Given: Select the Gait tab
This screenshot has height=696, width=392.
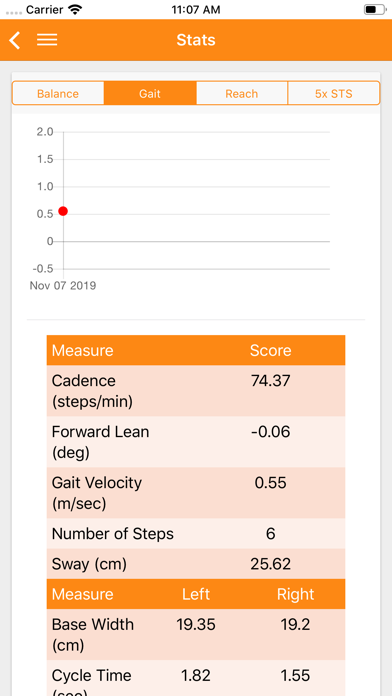Looking at the screenshot, I should (150, 94).
